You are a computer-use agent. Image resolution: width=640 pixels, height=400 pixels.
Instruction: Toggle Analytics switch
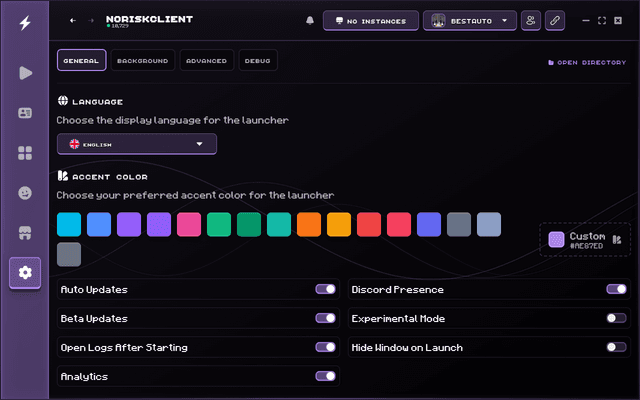tap(326, 376)
